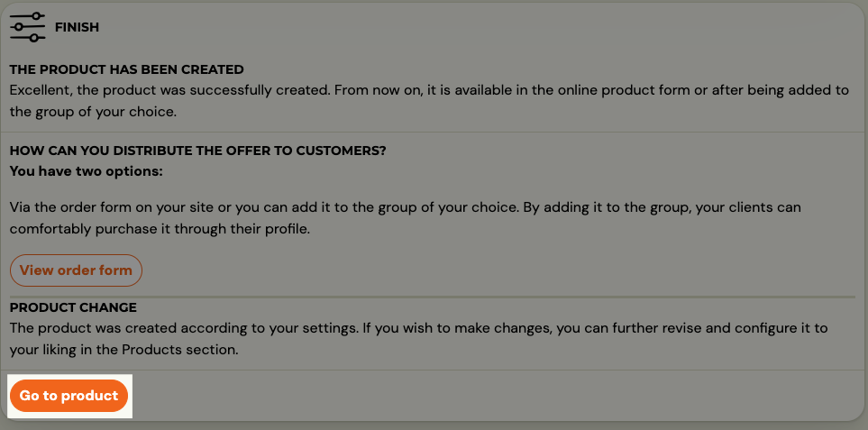Click the paragraph starting 'Excellent, the product'
The height and width of the screenshot is (430, 868).
[x=429, y=101]
